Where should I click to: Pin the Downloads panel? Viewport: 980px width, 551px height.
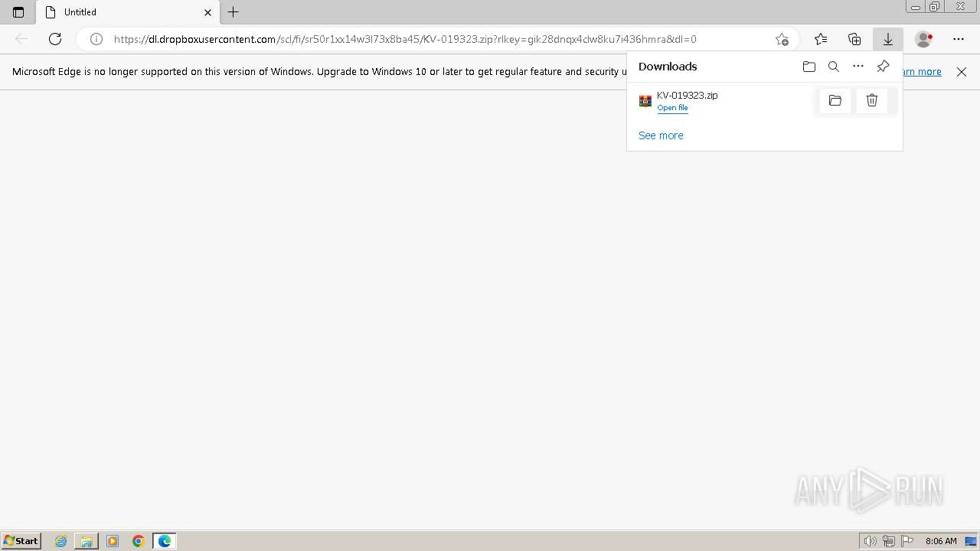point(883,67)
